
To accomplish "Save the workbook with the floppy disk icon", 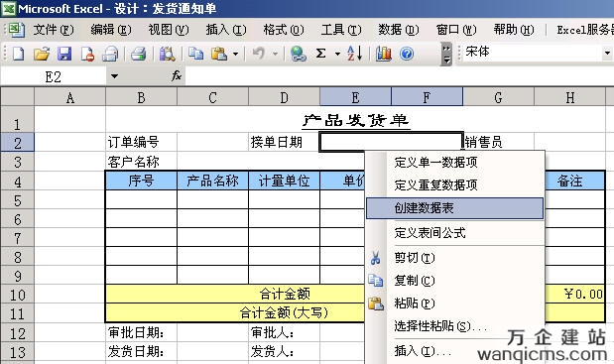I will (64, 54).
